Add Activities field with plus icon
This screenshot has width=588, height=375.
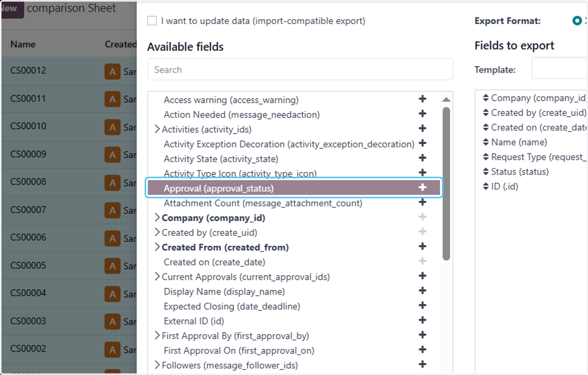422,128
